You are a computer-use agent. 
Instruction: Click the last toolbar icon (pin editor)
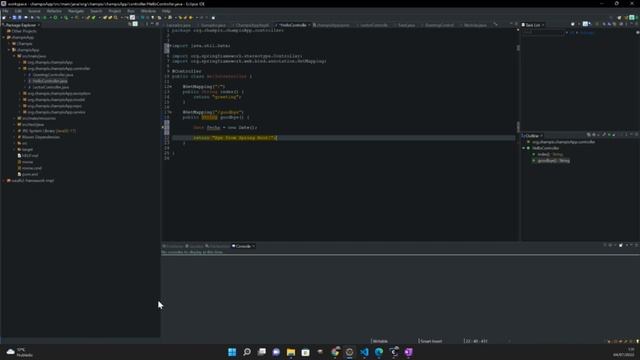tap(213, 18)
